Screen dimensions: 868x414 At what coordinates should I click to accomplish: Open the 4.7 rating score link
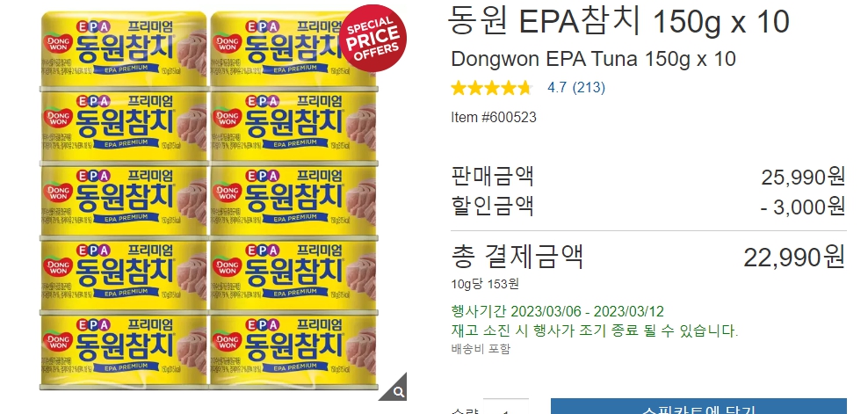point(556,88)
